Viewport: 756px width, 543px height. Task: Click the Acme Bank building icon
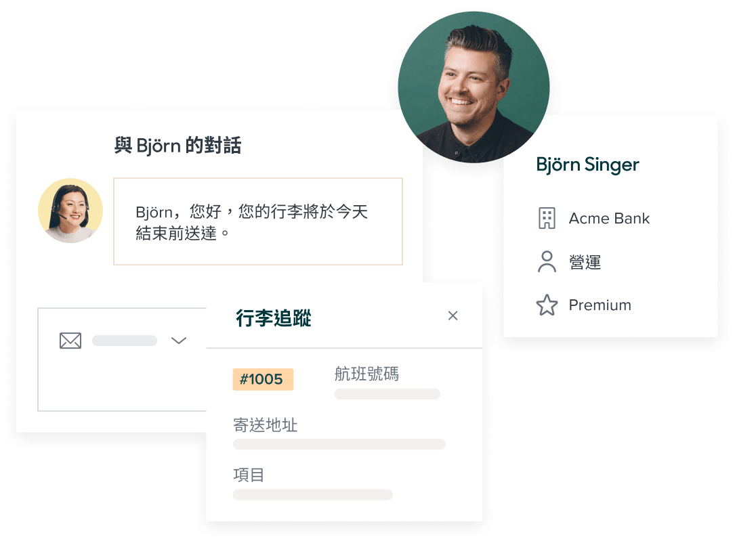[x=547, y=218]
